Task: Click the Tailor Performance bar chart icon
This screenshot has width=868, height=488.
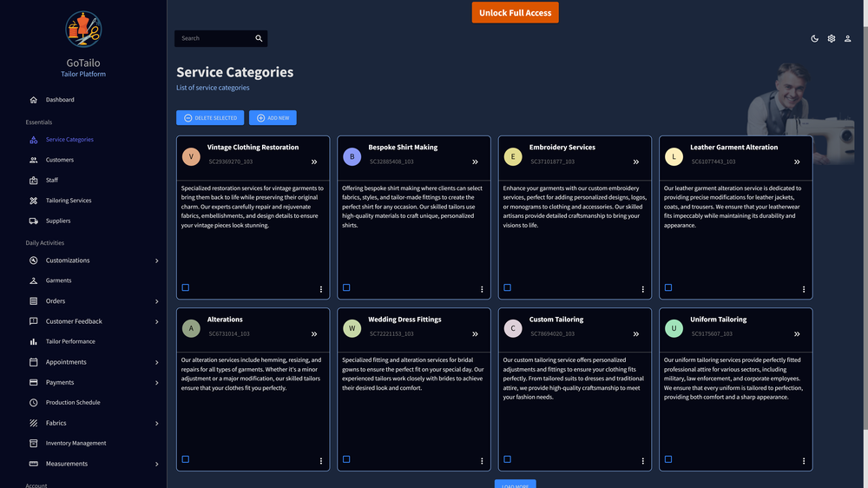Action: (x=33, y=342)
